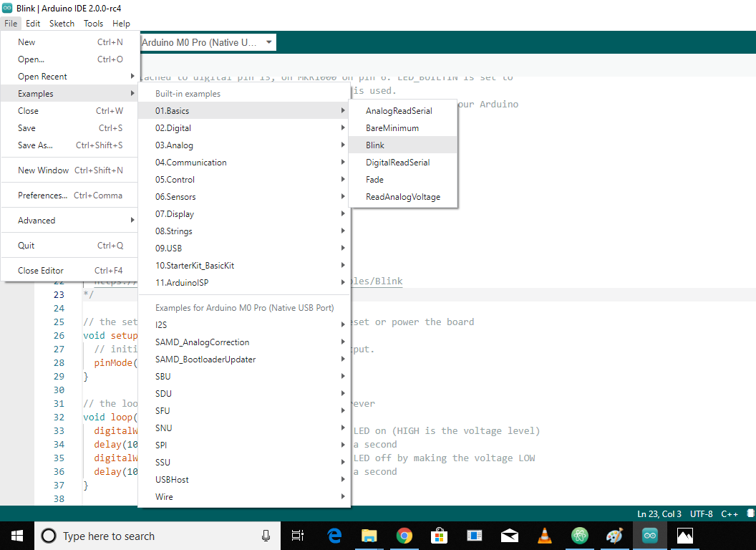This screenshot has width=756, height=550.
Task: Select the Blink example sketch
Action: pyautogui.click(x=403, y=145)
